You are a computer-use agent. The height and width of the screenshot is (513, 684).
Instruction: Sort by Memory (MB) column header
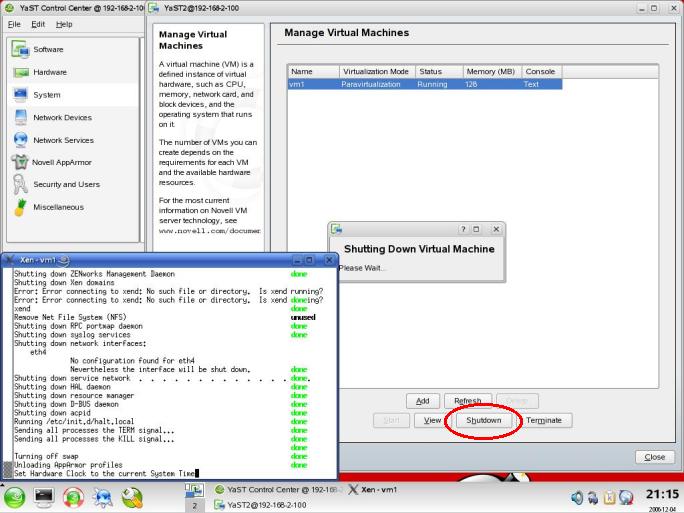pos(492,72)
